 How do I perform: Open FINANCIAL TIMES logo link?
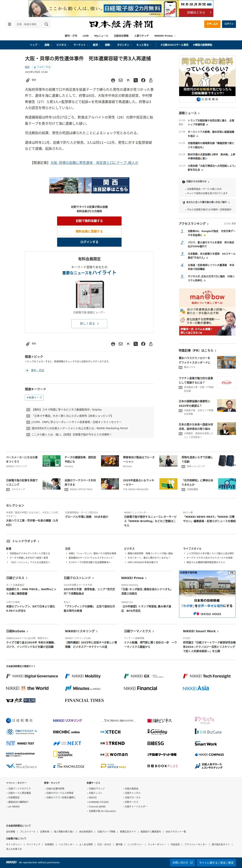tap(84, 700)
